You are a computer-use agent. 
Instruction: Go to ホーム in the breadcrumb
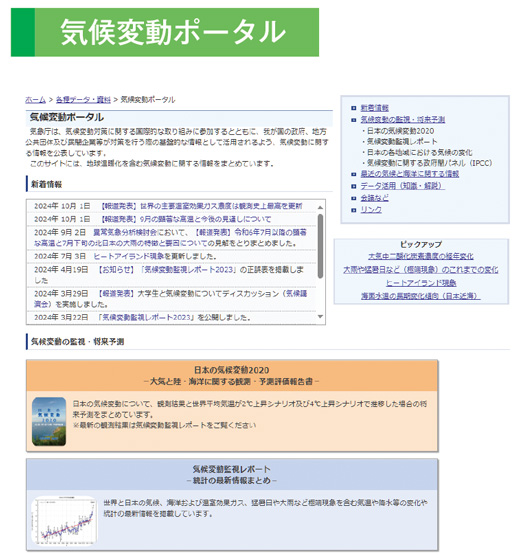coord(35,100)
